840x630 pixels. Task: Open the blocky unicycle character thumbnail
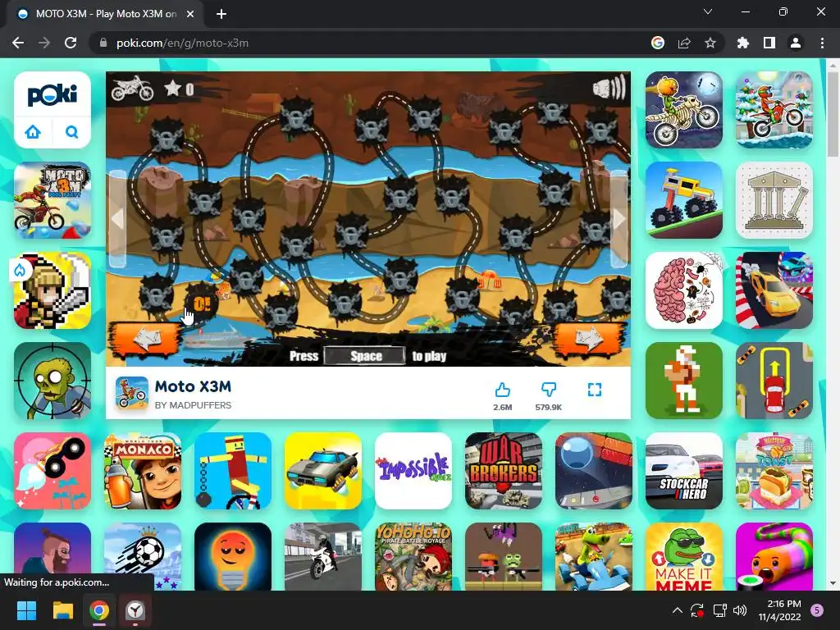coord(233,471)
